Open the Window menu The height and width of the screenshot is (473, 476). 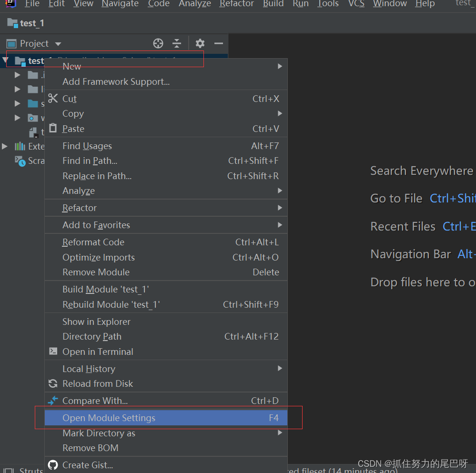pos(390,4)
